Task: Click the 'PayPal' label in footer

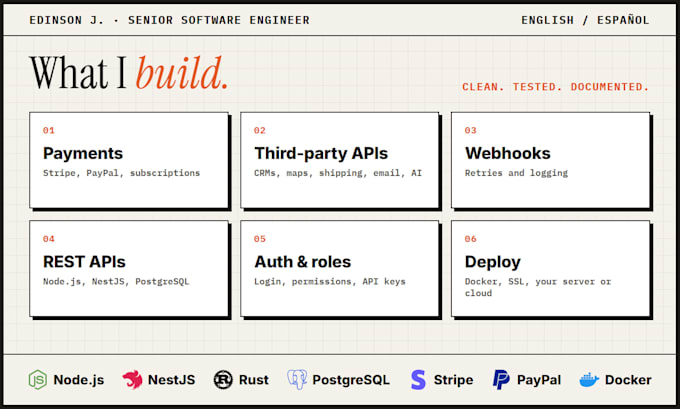Action: coord(539,380)
